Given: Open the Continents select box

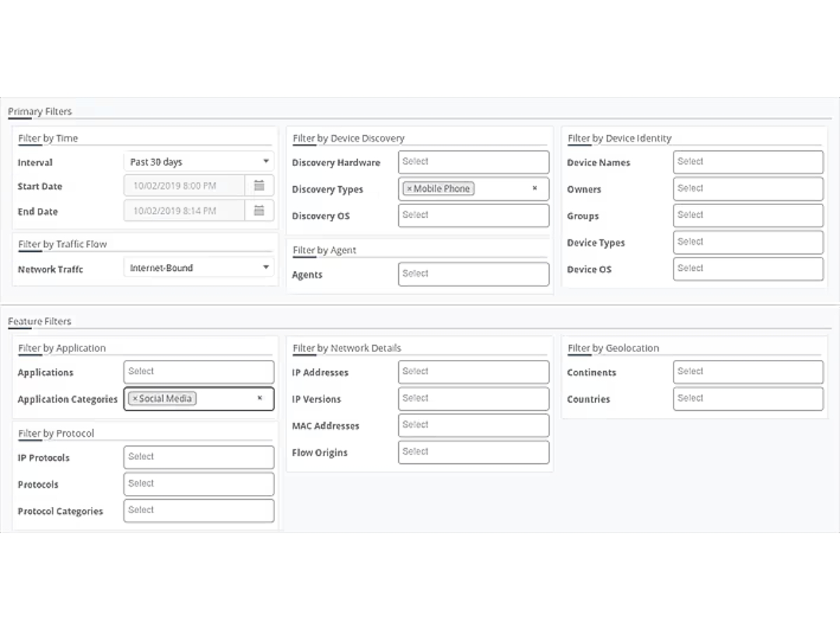Looking at the screenshot, I should tap(748, 372).
